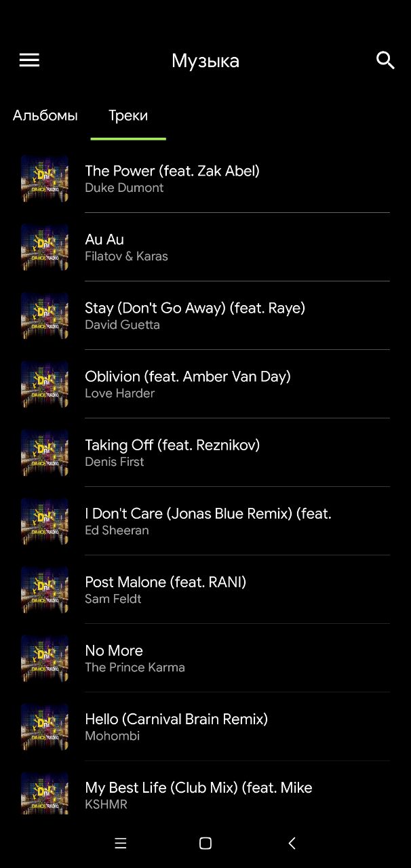Open the Au Au track by Filatov & Karas
This screenshot has width=411, height=868.
[x=206, y=247]
